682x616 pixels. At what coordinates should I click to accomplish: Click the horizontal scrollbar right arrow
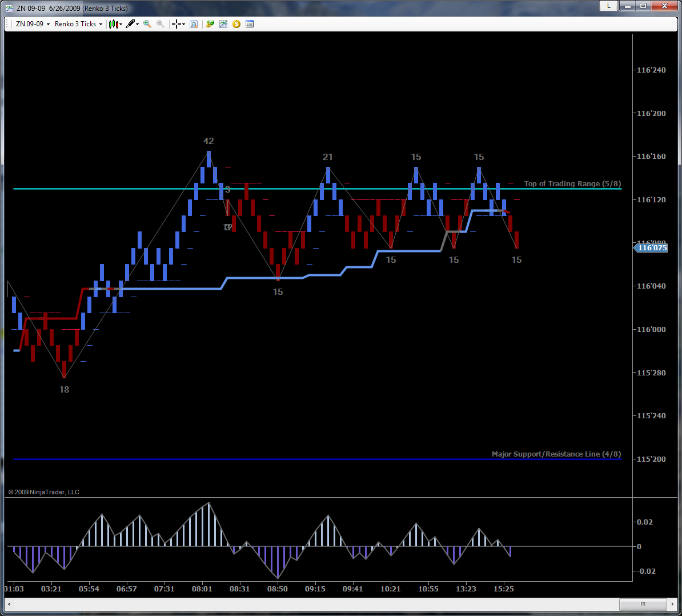(673, 604)
